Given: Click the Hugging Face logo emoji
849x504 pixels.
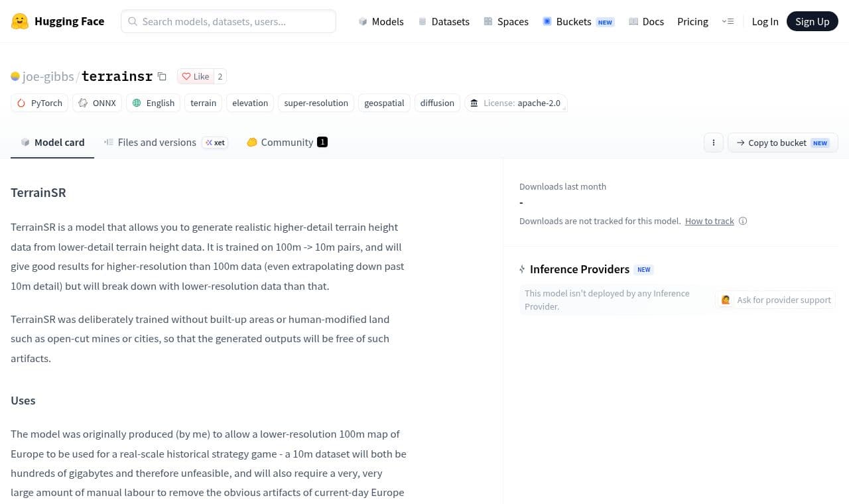Looking at the screenshot, I should pyautogui.click(x=20, y=21).
